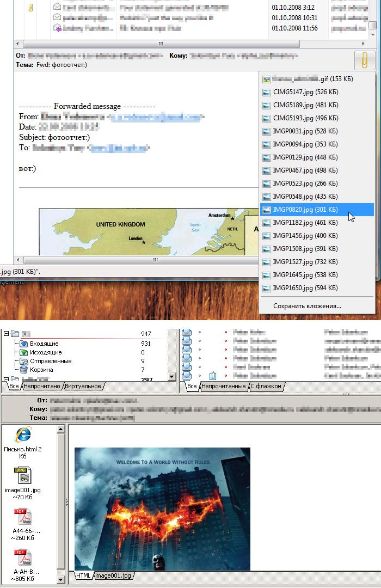Open the 805 Кб PDF attachment
This screenshot has height=588, width=381.
click(x=23, y=558)
